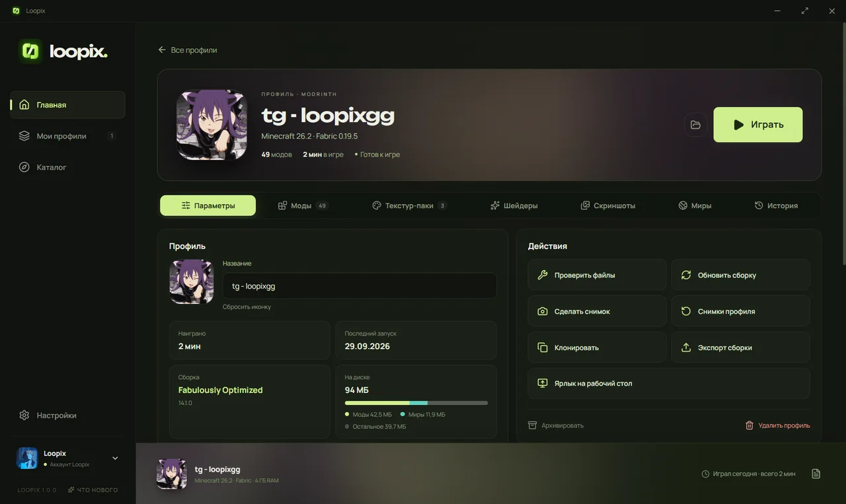Switch to the История tab
Image resolution: width=846 pixels, height=504 pixels.
tap(777, 205)
